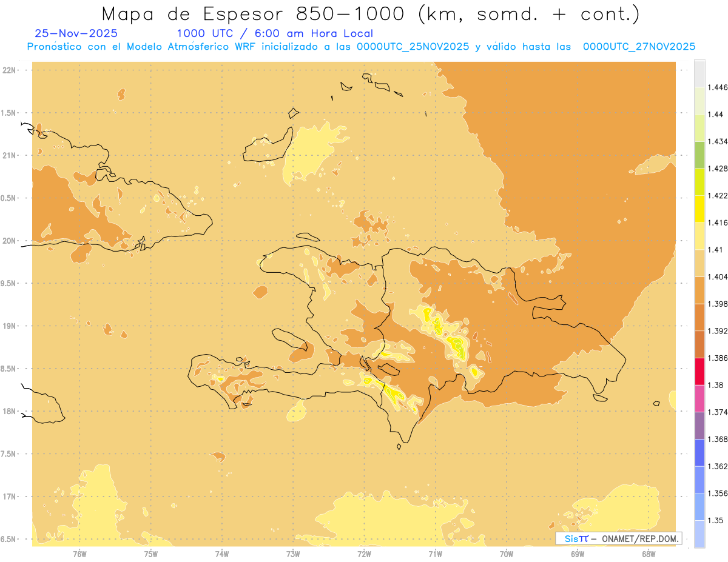
Task: Click the '1.374' colorbar value
Action: click(718, 412)
